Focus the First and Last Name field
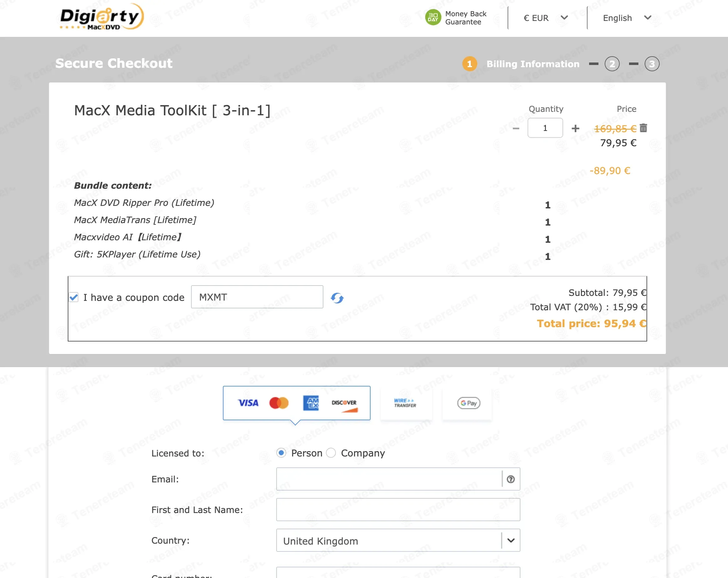The height and width of the screenshot is (578, 728). click(398, 509)
